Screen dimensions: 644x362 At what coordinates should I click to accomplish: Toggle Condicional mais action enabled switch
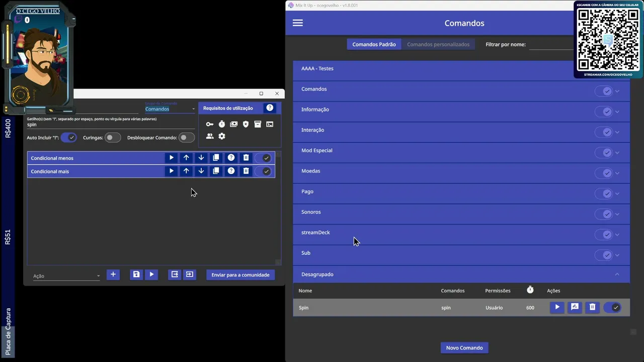click(263, 171)
